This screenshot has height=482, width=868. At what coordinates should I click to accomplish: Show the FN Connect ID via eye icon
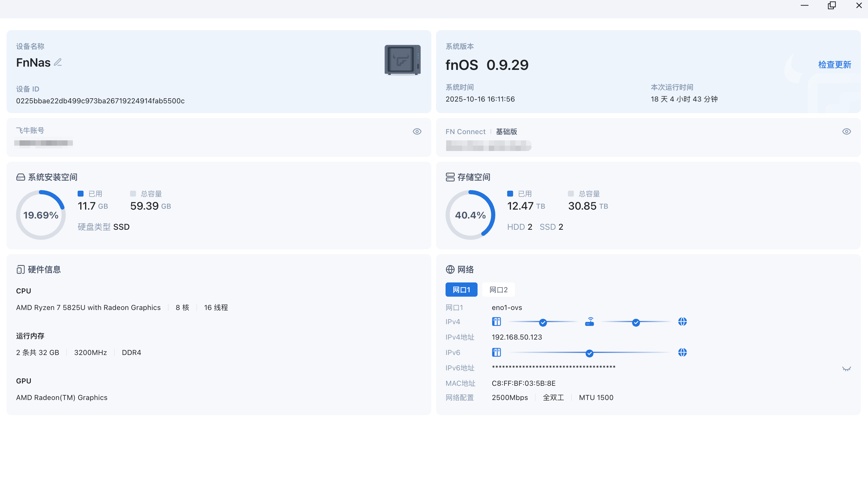(x=846, y=131)
